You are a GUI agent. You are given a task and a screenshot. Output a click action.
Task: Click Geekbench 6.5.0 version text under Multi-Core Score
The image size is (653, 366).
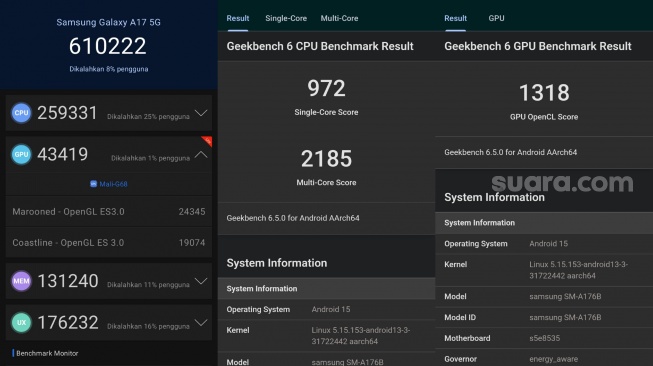(293, 218)
